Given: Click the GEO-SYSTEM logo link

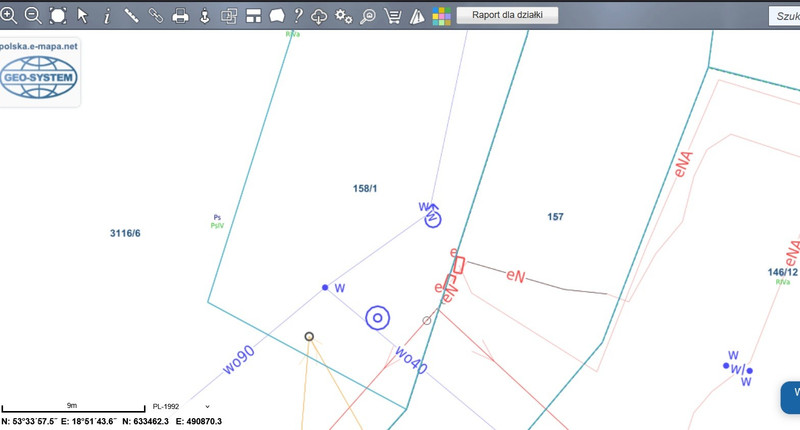Looking at the screenshot, I should pos(40,74).
